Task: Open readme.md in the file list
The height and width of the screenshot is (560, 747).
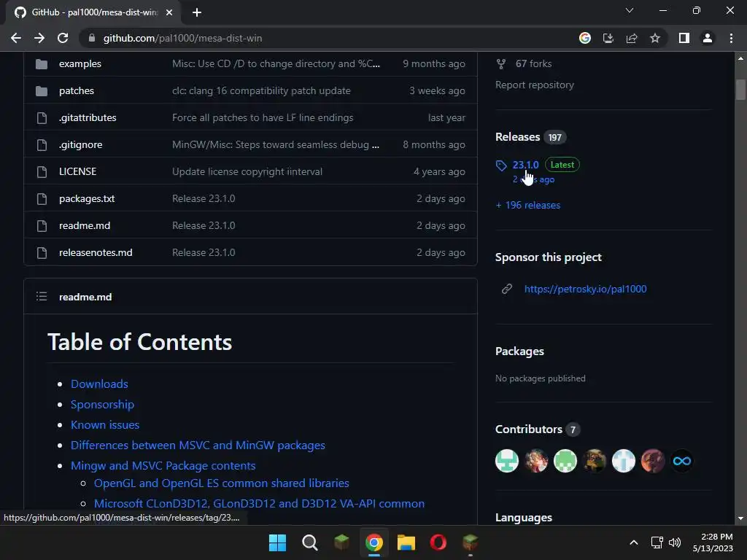Action: pyautogui.click(x=85, y=226)
